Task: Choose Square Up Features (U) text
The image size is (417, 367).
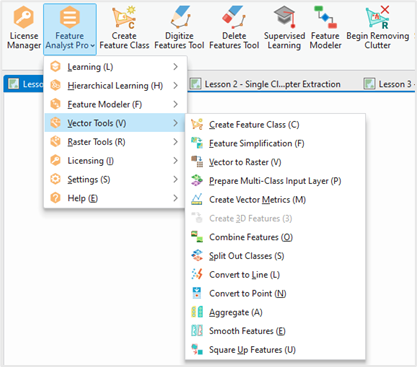Action: pos(252,350)
